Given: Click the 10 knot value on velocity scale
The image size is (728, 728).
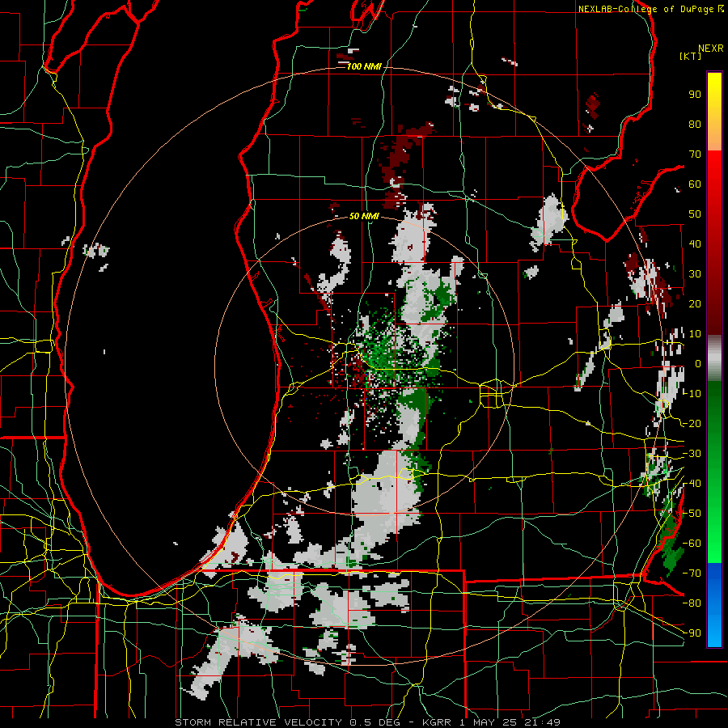Looking at the screenshot, I should pyautogui.click(x=695, y=334).
